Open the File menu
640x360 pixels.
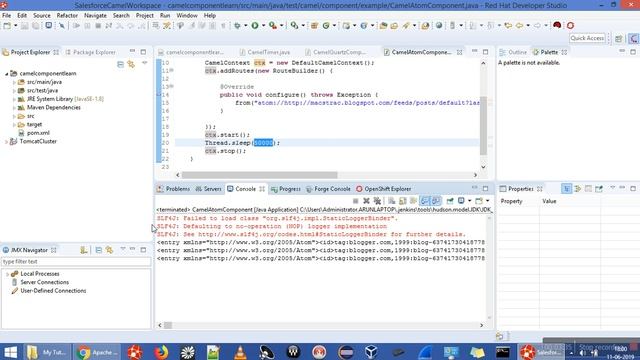tap(7, 16)
